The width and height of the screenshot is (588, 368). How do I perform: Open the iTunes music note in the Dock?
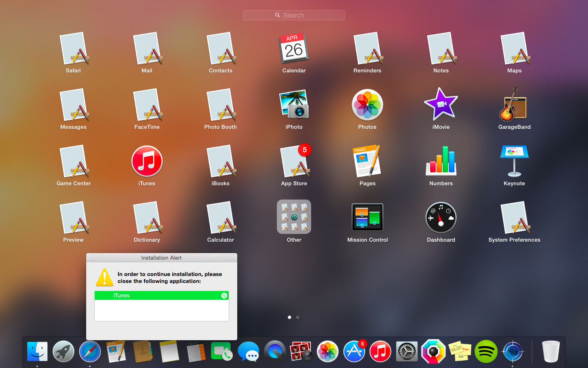click(380, 352)
